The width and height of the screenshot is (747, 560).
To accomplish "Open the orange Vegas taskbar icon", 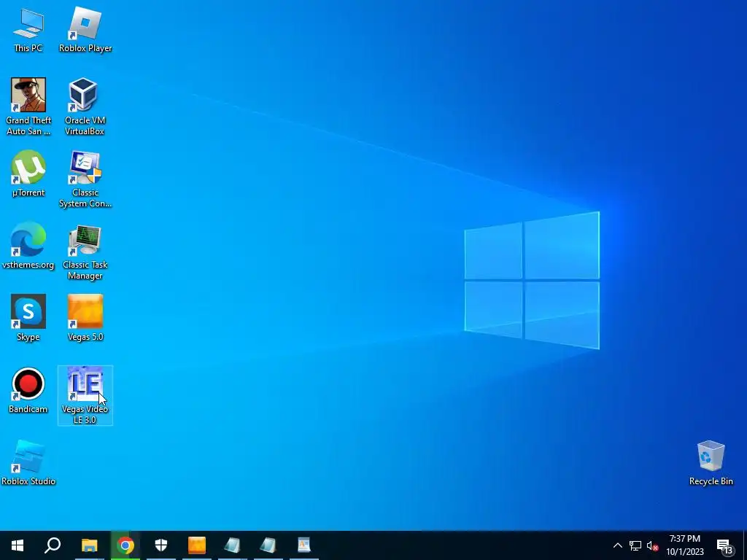I will tap(197, 545).
